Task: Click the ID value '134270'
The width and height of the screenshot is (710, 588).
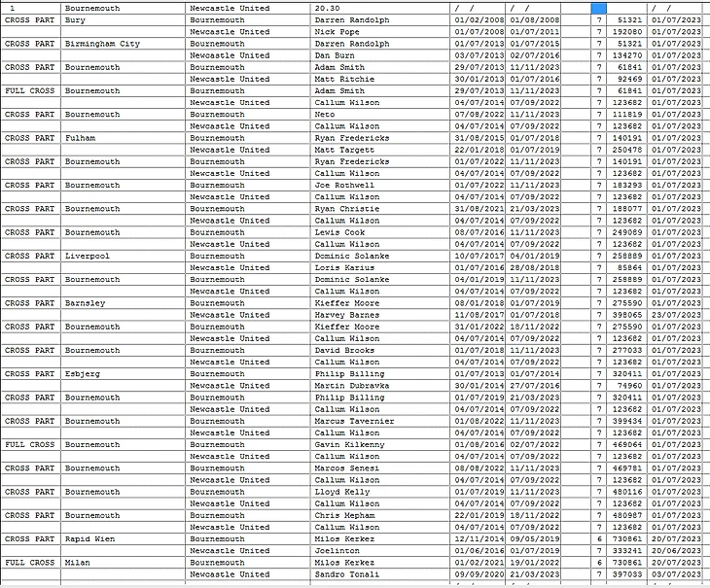Action: (627, 55)
